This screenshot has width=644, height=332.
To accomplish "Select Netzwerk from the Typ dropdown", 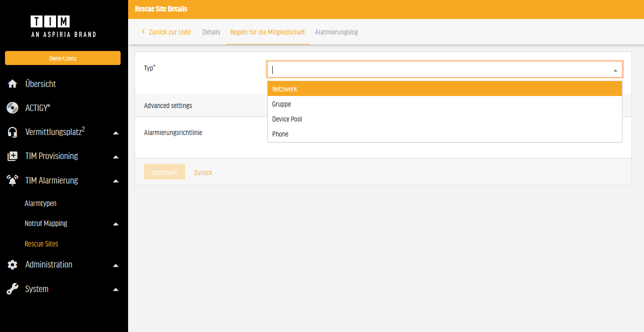I will (285, 89).
